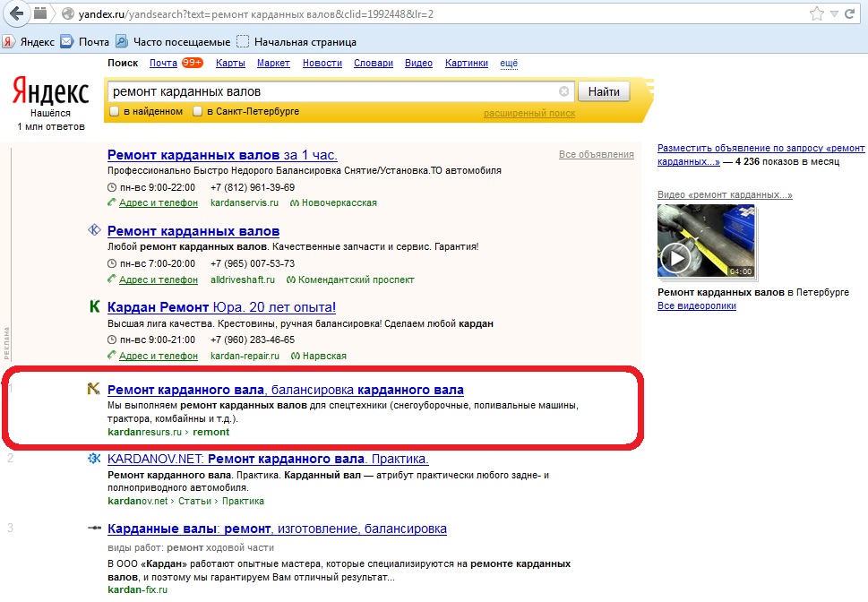Open ad titled Ремонт карданных валов
This screenshot has height=602, width=868.
[193, 231]
